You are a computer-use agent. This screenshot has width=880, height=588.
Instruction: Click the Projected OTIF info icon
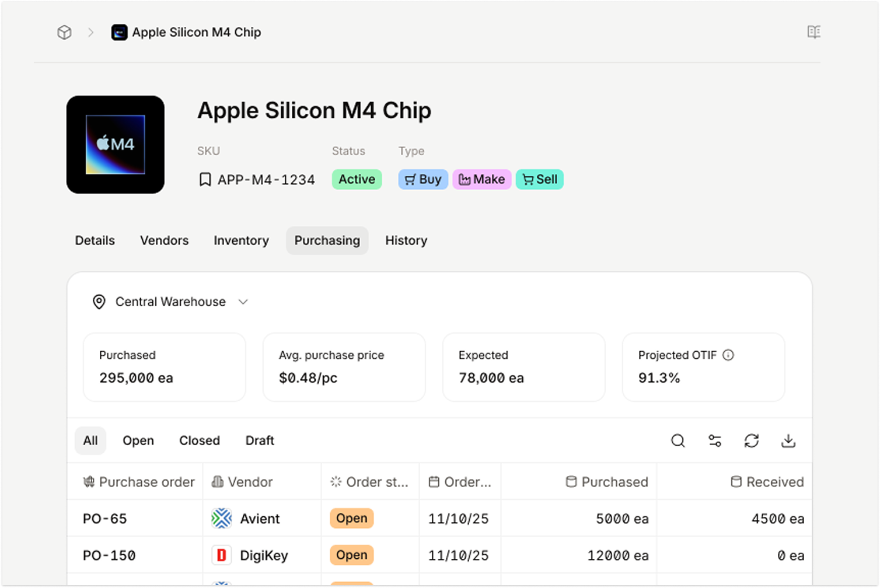pos(728,355)
